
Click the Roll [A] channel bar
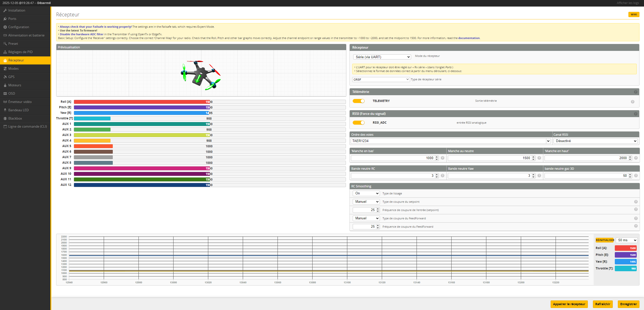[x=209, y=102]
